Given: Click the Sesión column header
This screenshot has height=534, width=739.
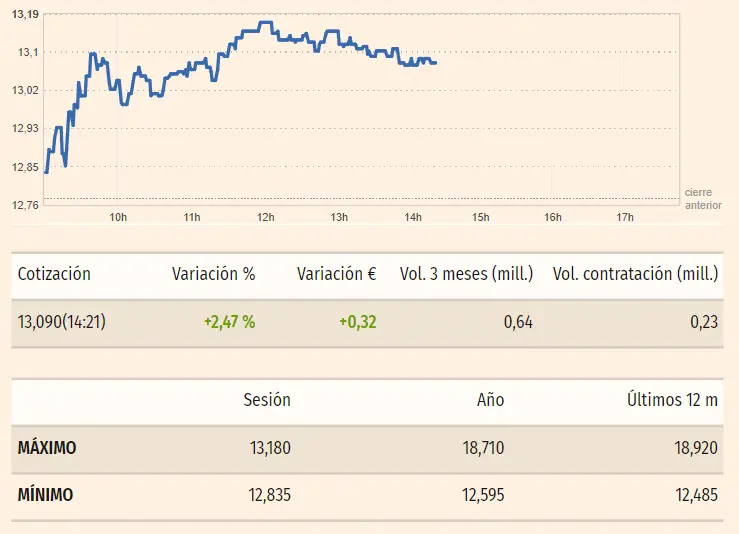Looking at the screenshot, I should [267, 400].
